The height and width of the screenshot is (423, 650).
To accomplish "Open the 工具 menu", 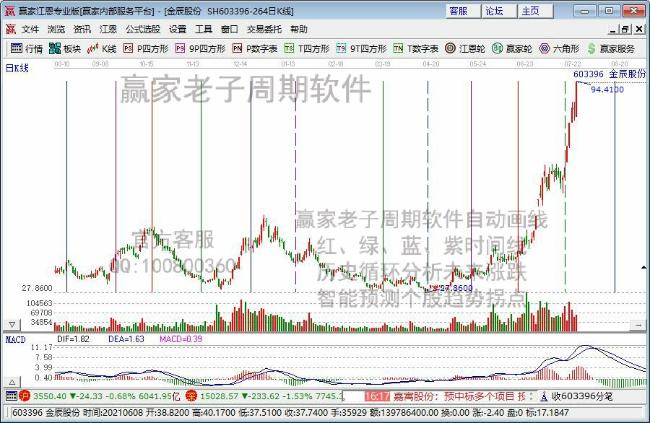I will tap(204, 29).
